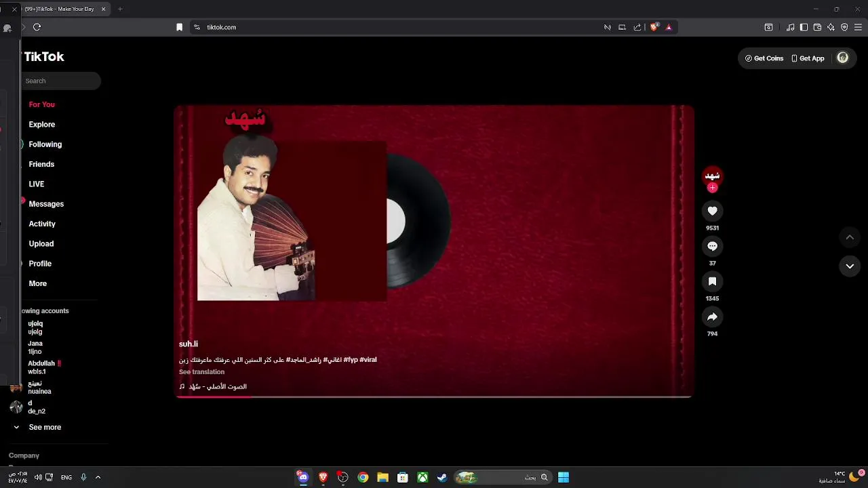
Task: Open the More menu in the sidebar
Action: [38, 283]
